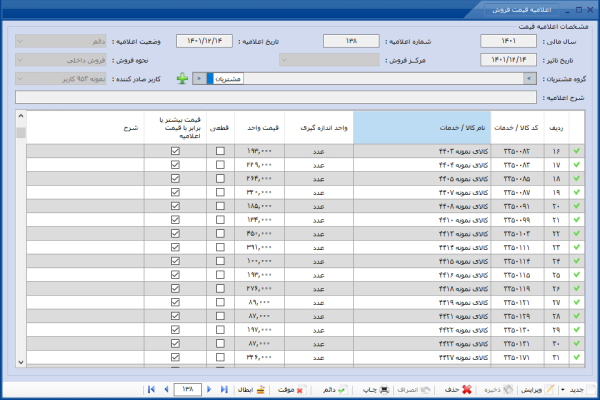The width and height of the screenshot is (600, 400).
Task: Click green check icon of row ۲۳
Action: (577, 247)
